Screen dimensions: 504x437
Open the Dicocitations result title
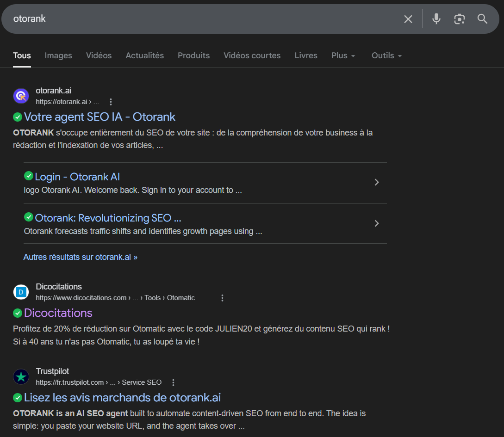coord(58,313)
